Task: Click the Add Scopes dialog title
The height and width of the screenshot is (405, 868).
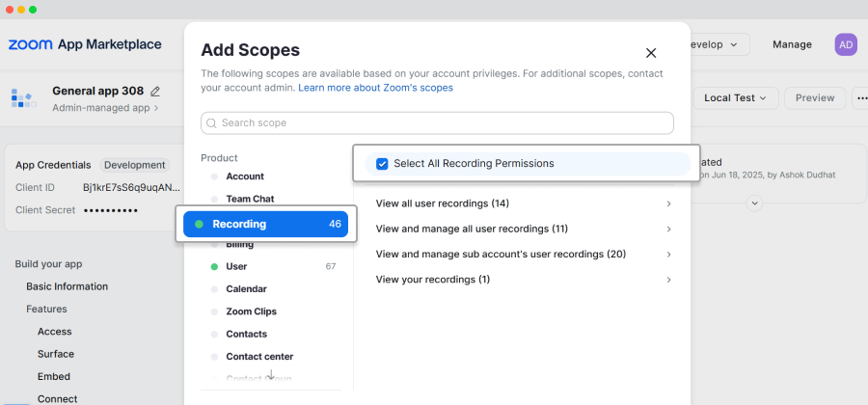Action: pos(250,50)
